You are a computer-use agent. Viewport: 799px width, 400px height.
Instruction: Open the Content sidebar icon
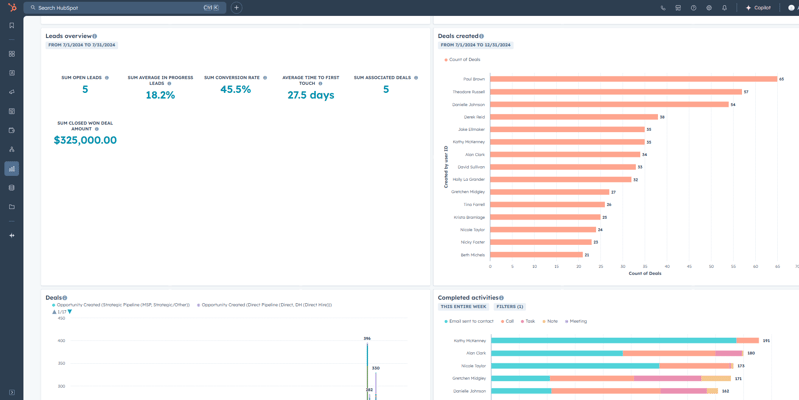[x=12, y=111]
